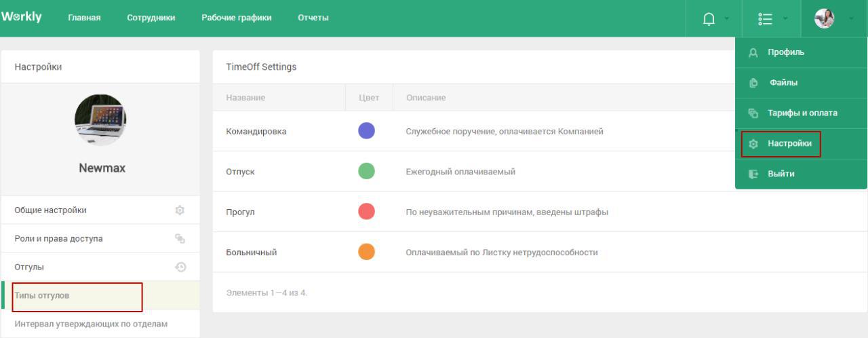Click the Выйти logout icon

(x=753, y=174)
